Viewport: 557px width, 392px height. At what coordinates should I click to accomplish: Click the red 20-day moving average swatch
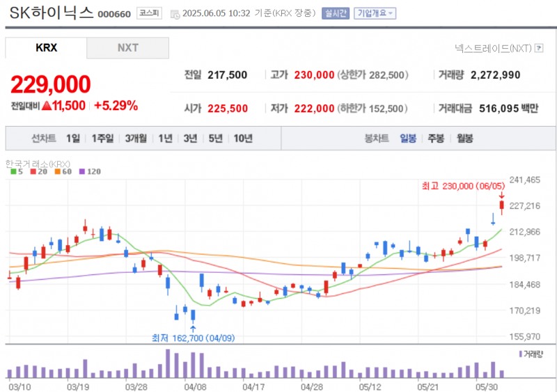click(33, 172)
